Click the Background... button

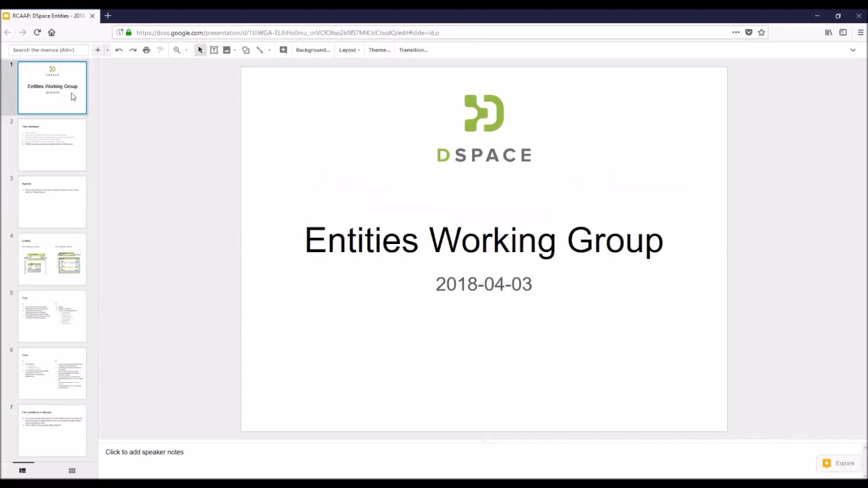click(313, 50)
